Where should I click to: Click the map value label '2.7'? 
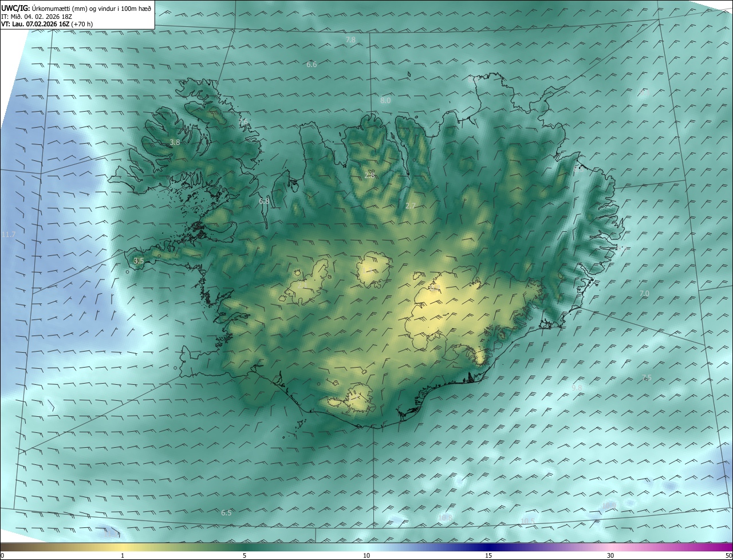[411, 206]
